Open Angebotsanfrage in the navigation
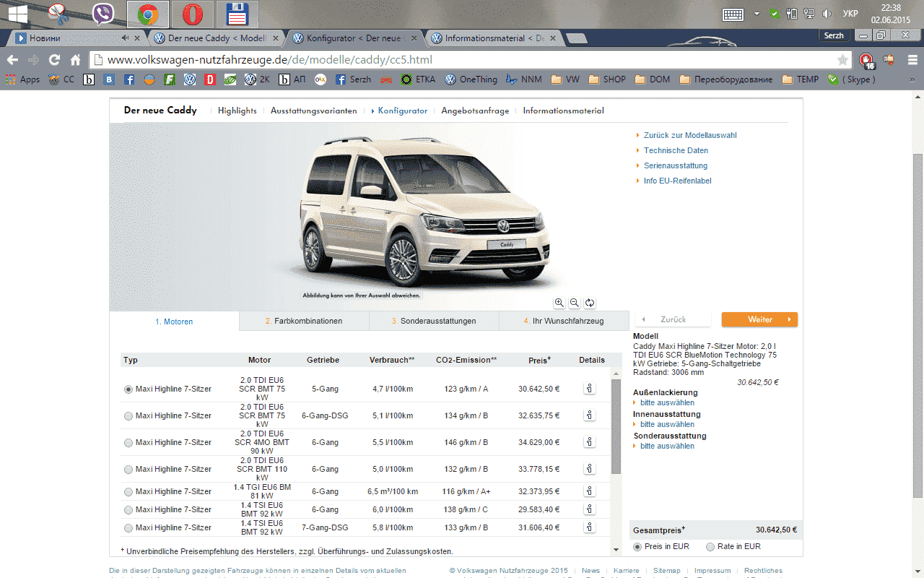Screen dimensions: 924x578 (475, 111)
